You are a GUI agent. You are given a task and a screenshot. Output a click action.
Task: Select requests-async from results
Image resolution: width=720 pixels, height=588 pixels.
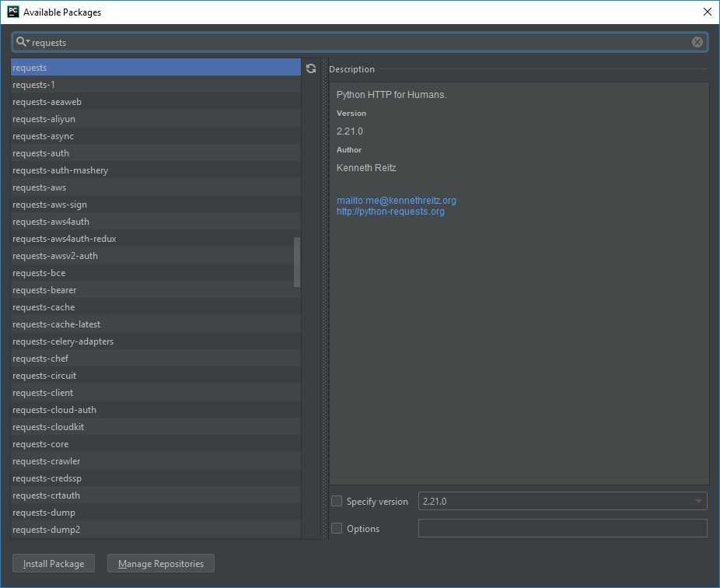(x=44, y=136)
